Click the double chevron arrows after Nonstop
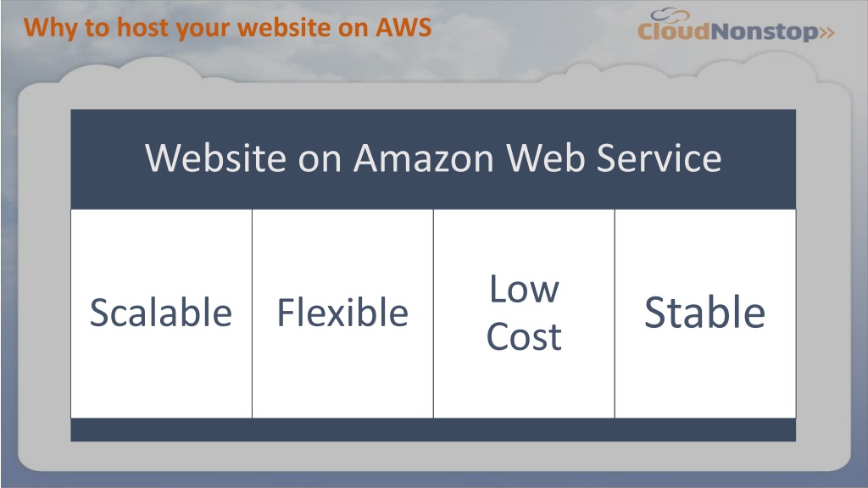This screenshot has height=488, width=868. pyautogui.click(x=826, y=32)
